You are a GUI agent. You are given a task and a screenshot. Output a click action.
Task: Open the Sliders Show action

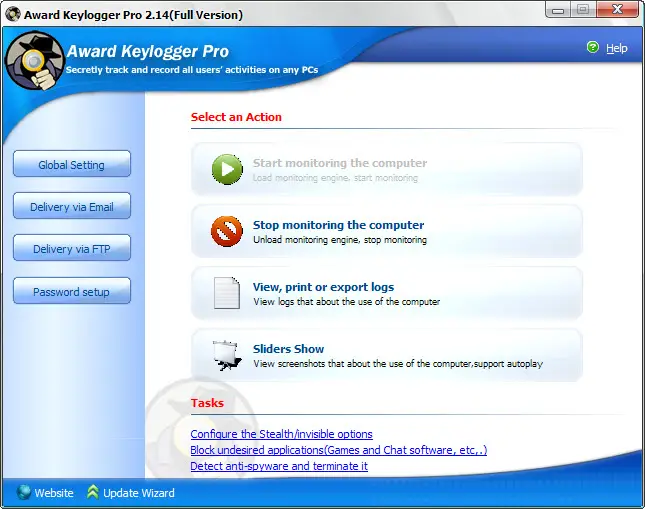click(387, 355)
